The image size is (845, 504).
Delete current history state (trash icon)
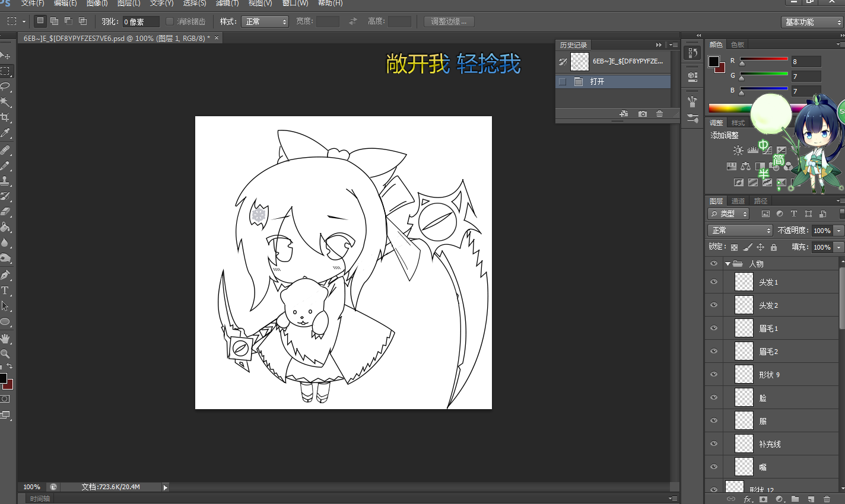[x=659, y=114]
